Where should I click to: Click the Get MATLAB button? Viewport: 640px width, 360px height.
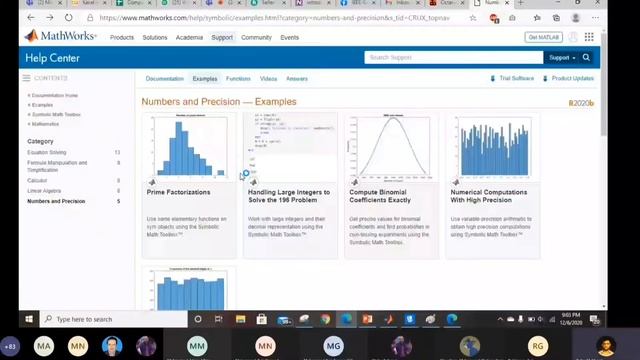click(x=543, y=37)
